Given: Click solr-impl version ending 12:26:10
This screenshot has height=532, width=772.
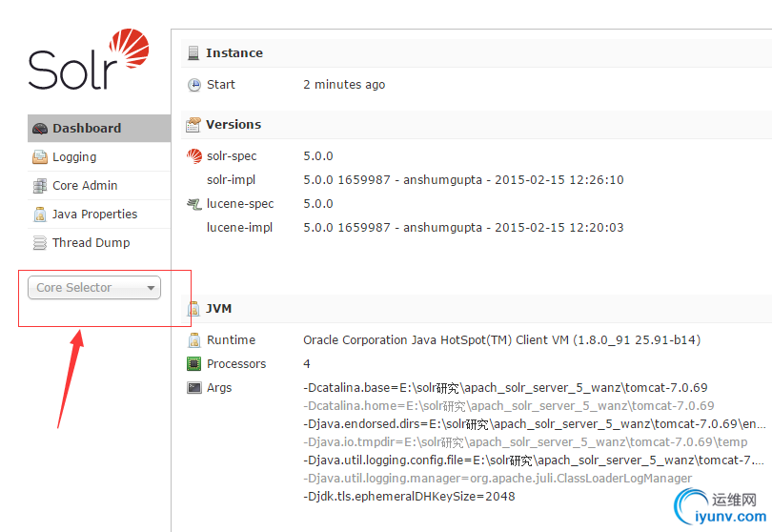Looking at the screenshot, I should (x=463, y=180).
